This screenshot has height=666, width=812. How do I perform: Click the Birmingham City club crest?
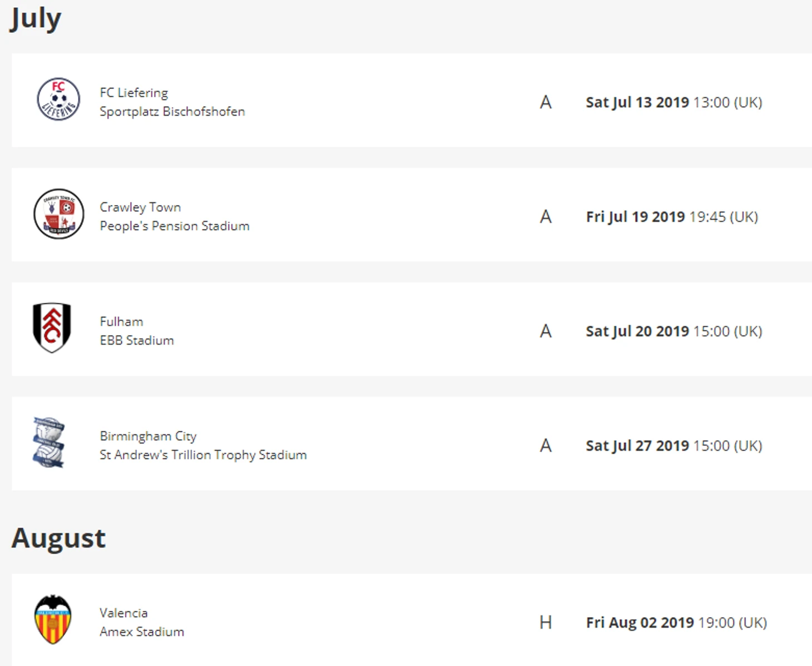49,443
